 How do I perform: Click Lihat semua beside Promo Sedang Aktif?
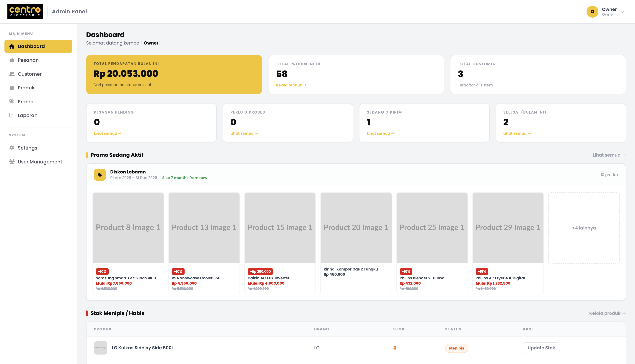pyautogui.click(x=609, y=155)
